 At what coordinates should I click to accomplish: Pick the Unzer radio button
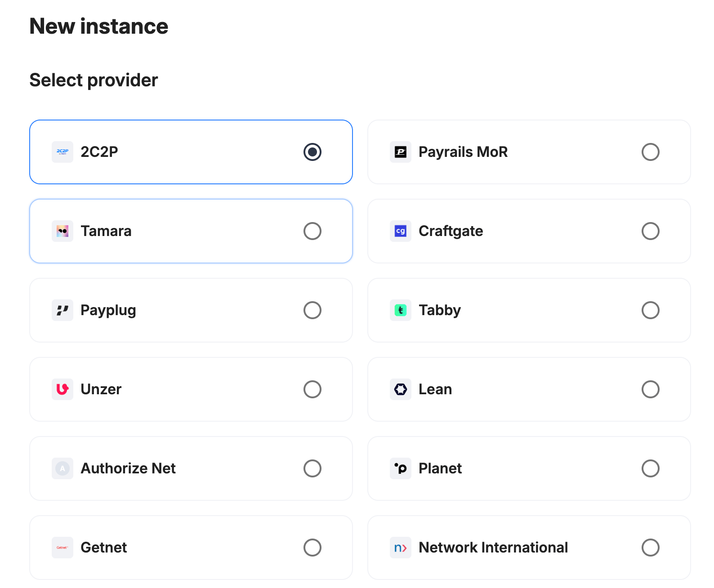pos(312,389)
